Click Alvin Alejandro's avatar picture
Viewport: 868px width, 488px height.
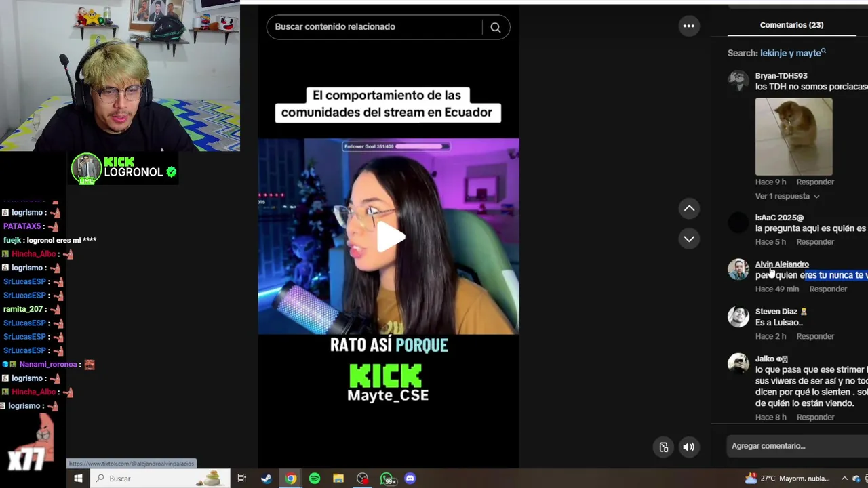(738, 269)
